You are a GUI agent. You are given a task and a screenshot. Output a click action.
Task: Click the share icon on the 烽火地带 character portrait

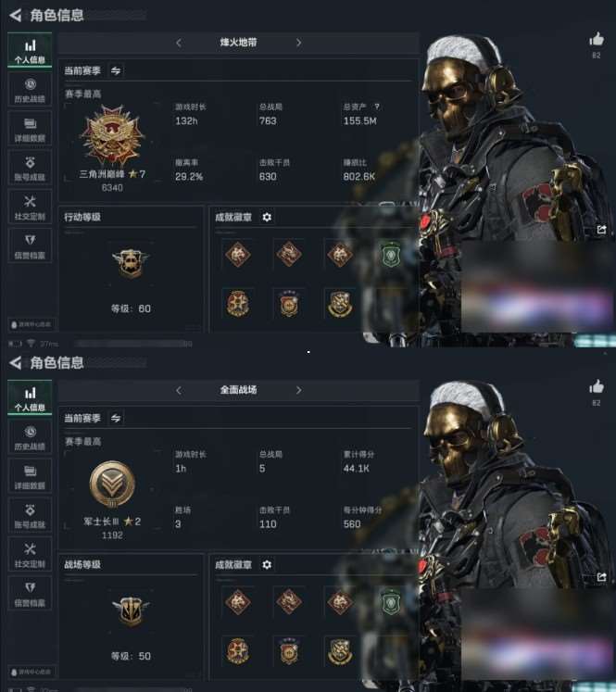click(601, 230)
